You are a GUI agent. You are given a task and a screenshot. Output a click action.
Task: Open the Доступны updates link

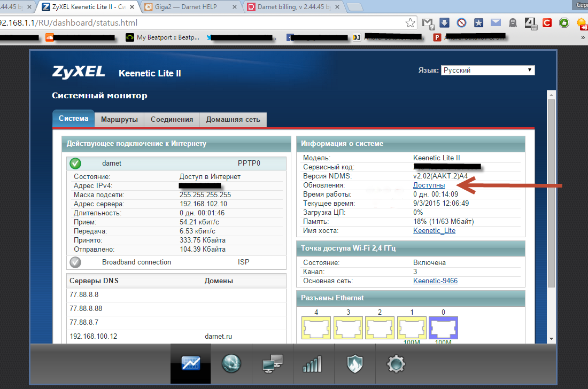[429, 185]
